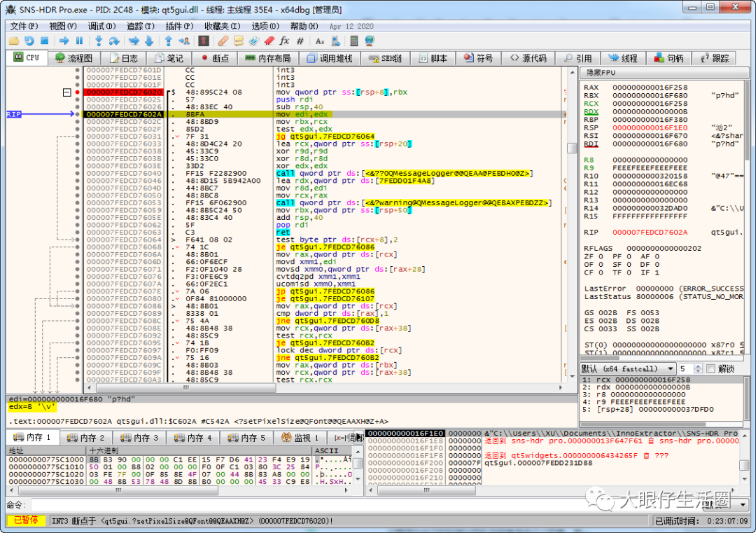756x533 pixels.
Task: Toggle breakpoint dot for address 000007FEDCD76040
Action: click(77, 173)
